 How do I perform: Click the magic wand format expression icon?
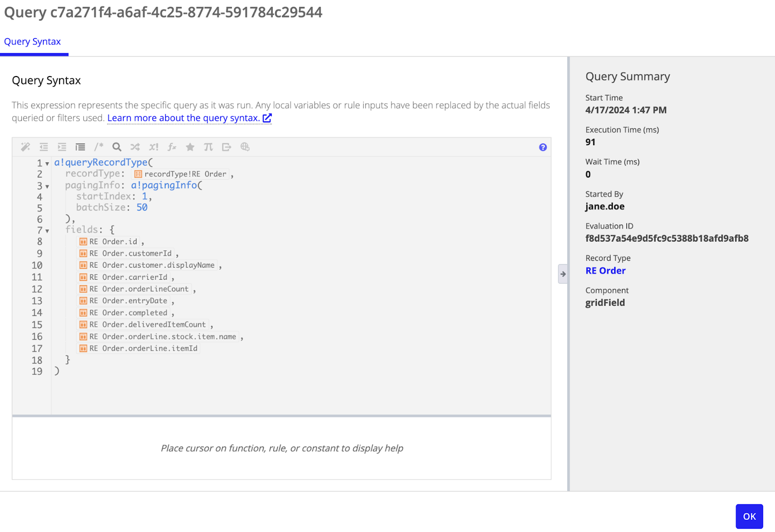(26, 147)
